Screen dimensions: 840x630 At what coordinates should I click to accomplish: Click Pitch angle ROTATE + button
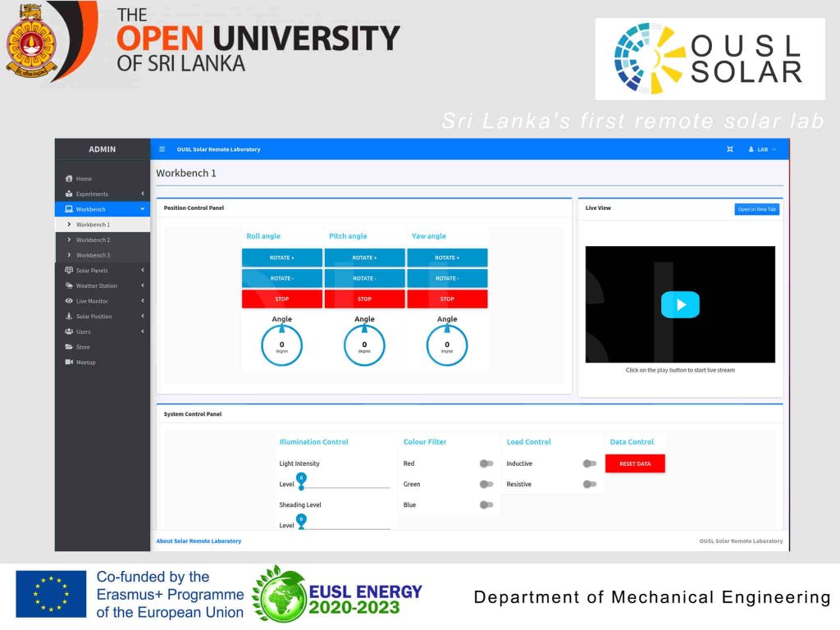[x=364, y=258]
